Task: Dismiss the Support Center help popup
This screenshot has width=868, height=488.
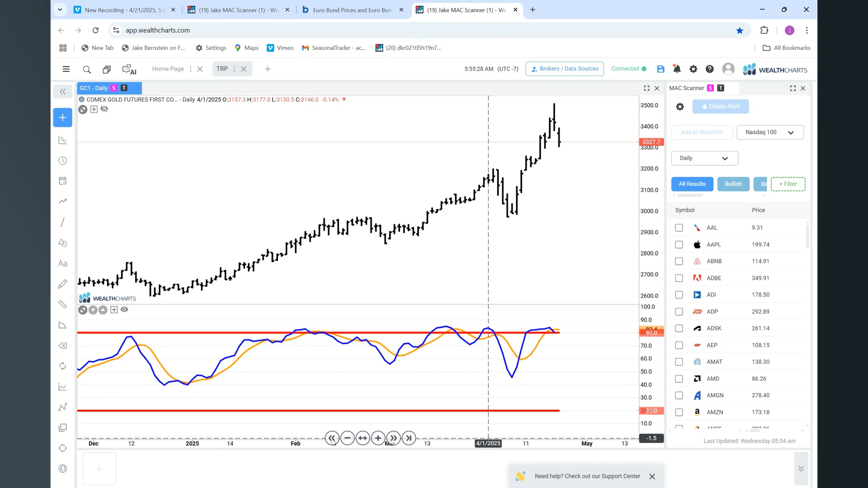Action: click(652, 477)
